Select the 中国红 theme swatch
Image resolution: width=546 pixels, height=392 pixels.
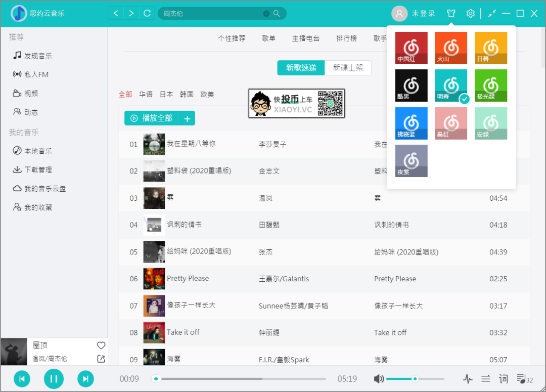tap(411, 48)
